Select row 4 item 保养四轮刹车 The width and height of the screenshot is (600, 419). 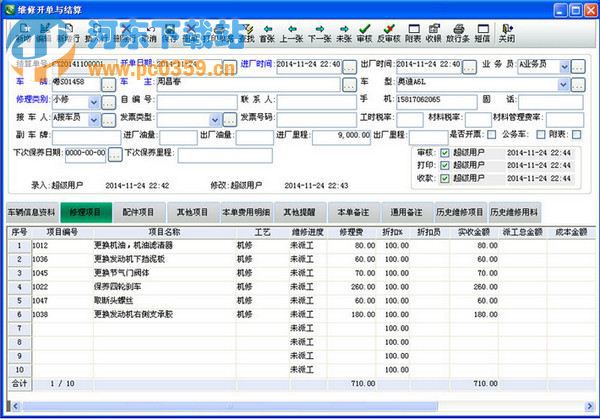[x=118, y=287]
